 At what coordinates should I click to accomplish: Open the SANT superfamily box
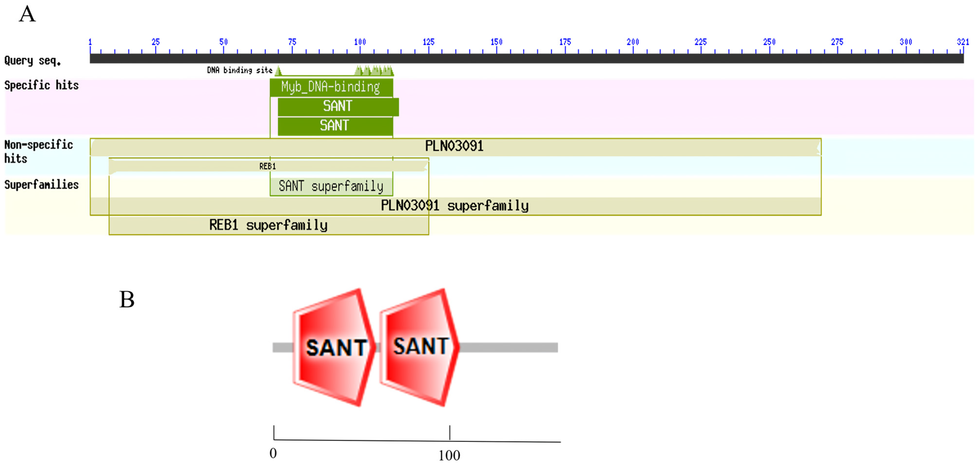[331, 186]
